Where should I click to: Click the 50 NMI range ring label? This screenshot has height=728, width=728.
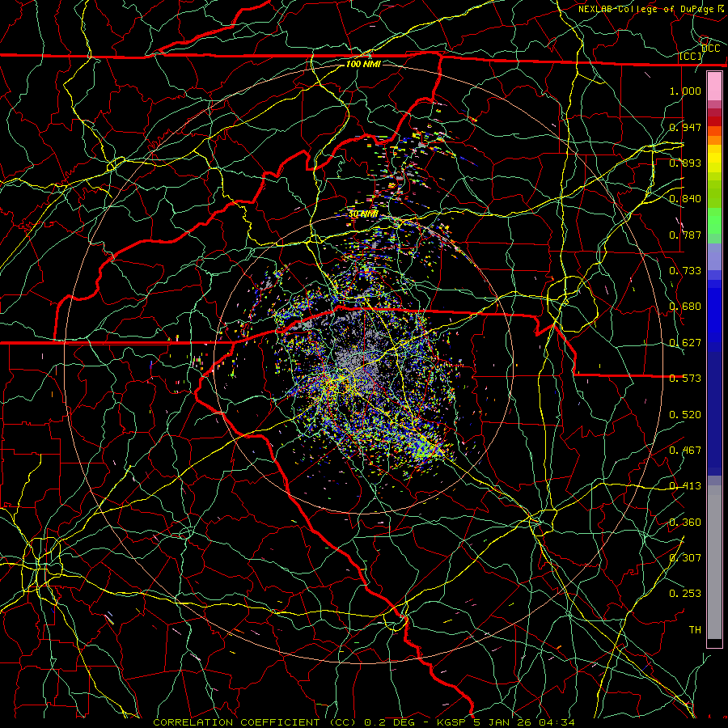click(x=363, y=214)
